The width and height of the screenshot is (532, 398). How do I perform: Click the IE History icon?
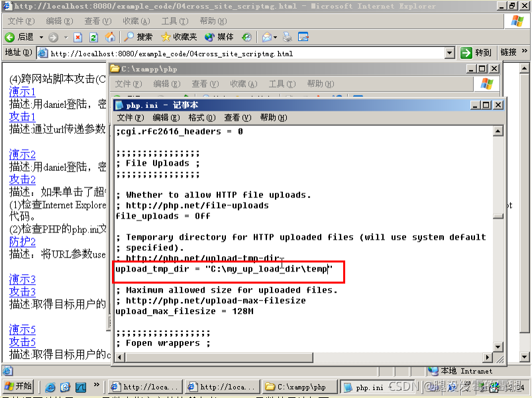point(246,37)
